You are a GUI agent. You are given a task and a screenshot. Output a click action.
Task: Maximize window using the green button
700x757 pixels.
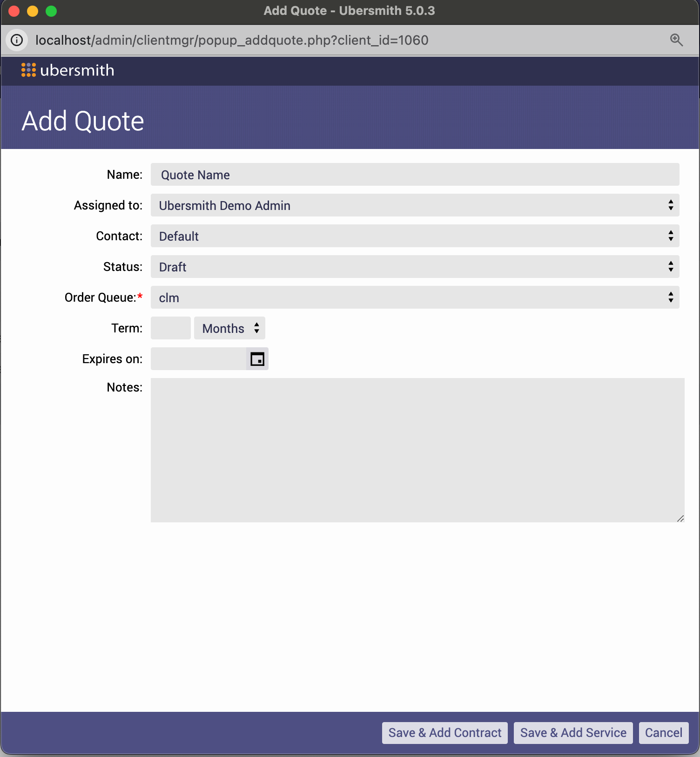point(51,11)
